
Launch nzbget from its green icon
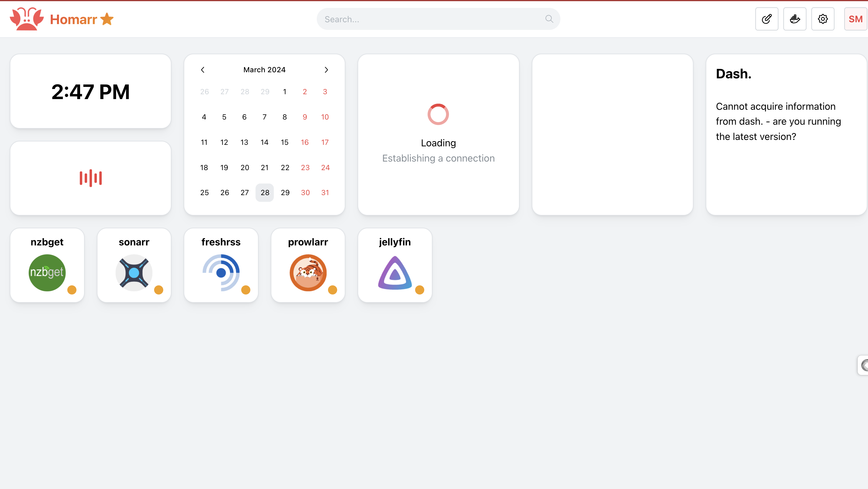pyautogui.click(x=47, y=273)
